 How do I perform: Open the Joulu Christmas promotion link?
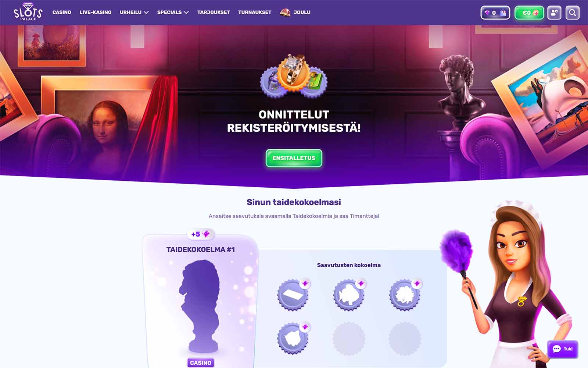click(295, 12)
